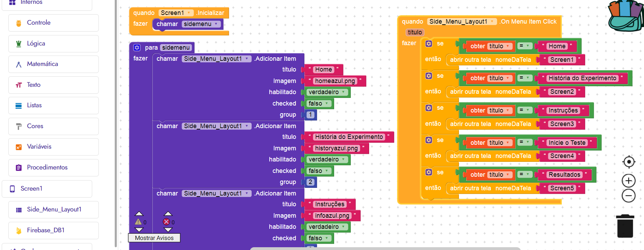Open the gear mutator on sidemenu procedure

137,48
